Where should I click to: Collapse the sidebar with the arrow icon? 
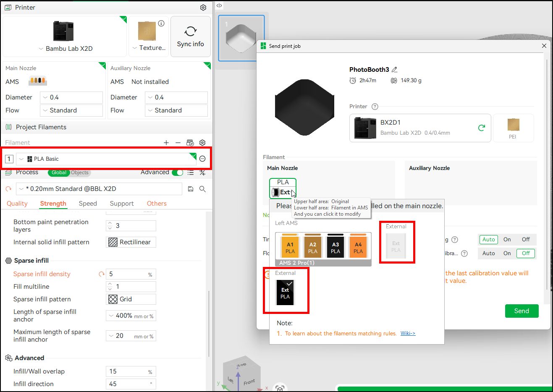pos(219,5)
